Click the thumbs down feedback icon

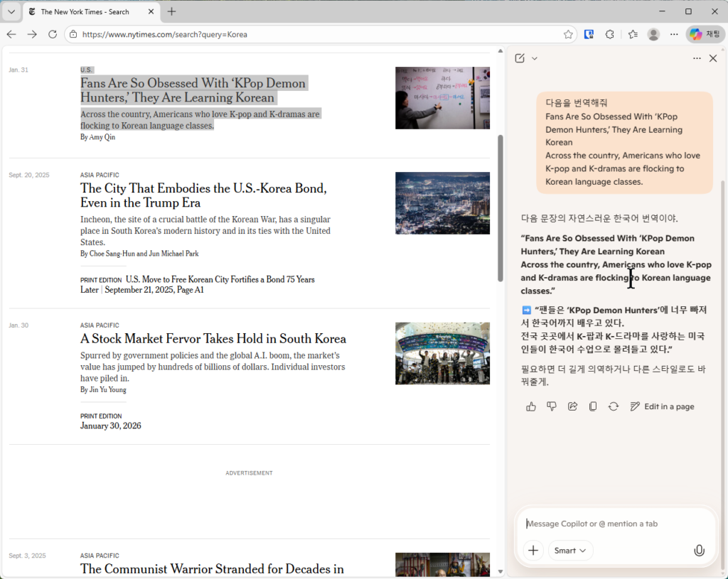(x=552, y=406)
